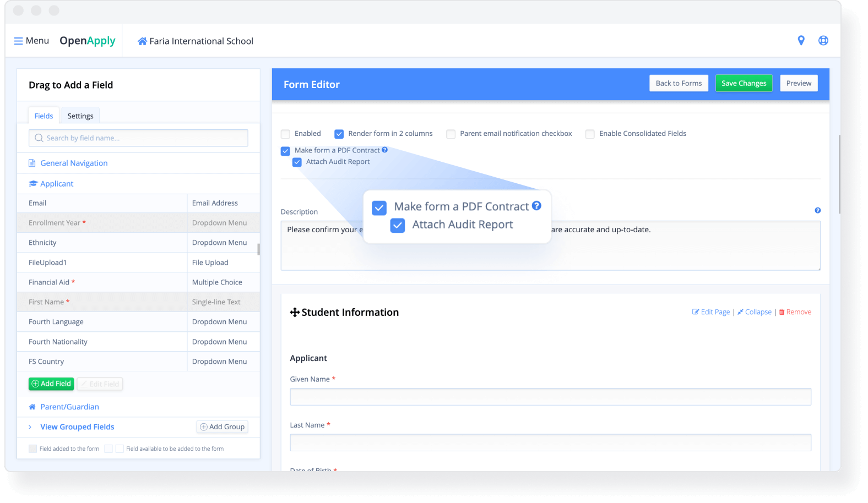Expand the Parent/Guardian field section
Image resolution: width=868 pixels, height=503 pixels.
point(69,407)
